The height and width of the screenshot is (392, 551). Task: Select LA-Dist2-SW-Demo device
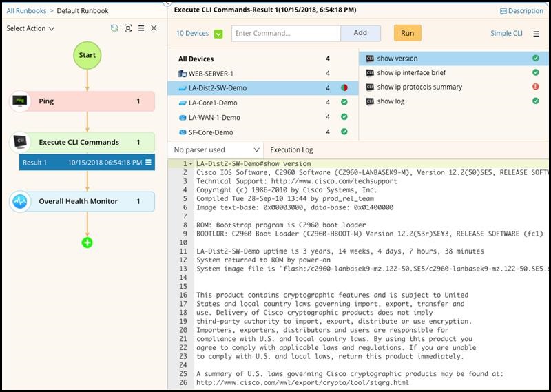click(263, 88)
